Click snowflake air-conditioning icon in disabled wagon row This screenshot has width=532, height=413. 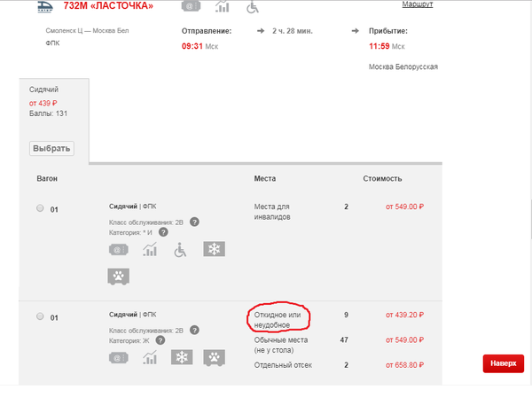[214, 249]
